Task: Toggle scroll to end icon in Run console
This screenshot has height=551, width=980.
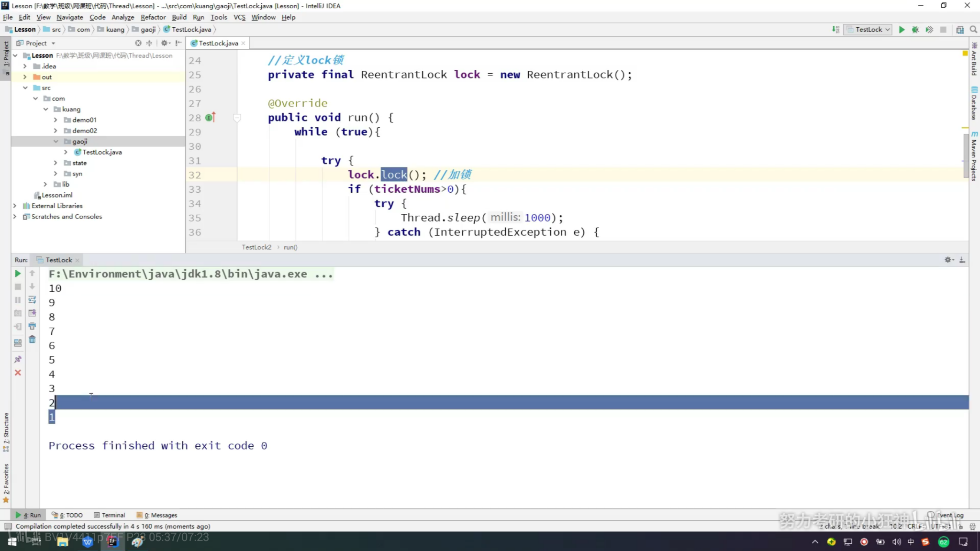Action: [x=32, y=313]
